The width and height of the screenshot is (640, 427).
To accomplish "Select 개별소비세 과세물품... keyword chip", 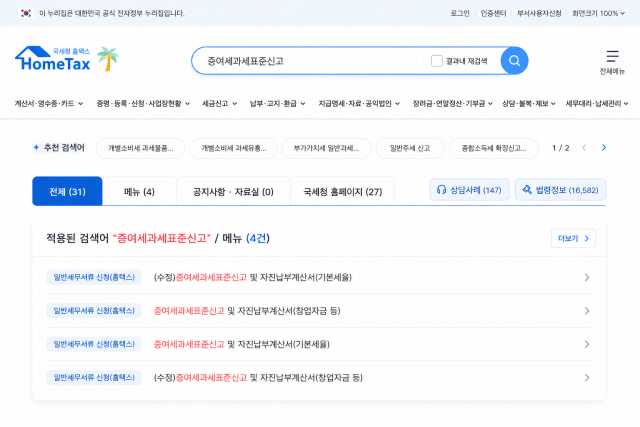I will pos(140,148).
